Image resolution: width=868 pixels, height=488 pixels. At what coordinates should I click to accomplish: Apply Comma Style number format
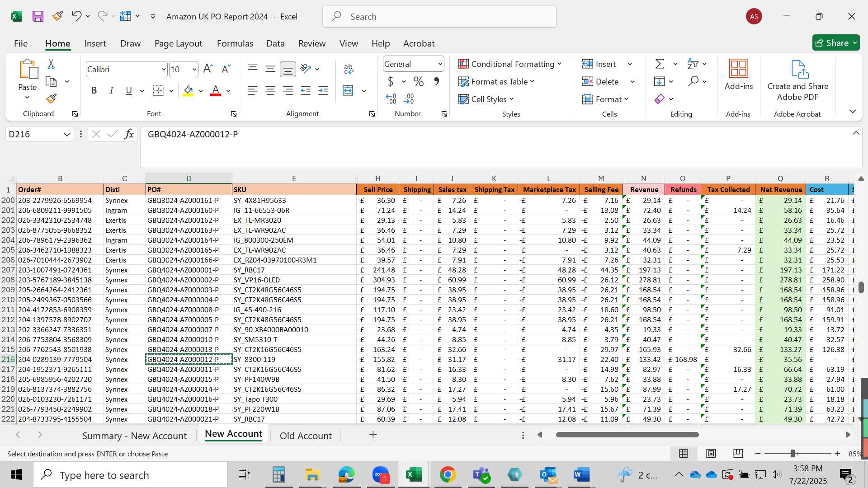coord(436,81)
